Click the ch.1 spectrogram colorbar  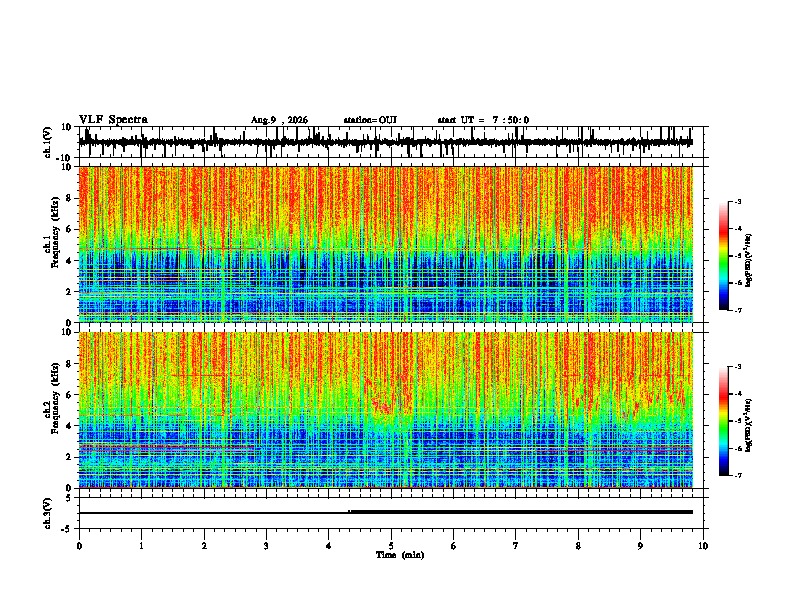(x=724, y=256)
